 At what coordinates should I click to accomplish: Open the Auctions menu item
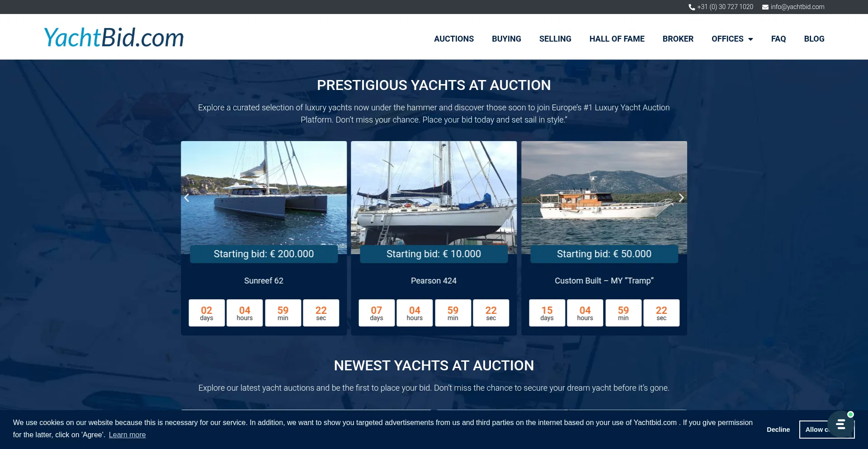click(453, 39)
